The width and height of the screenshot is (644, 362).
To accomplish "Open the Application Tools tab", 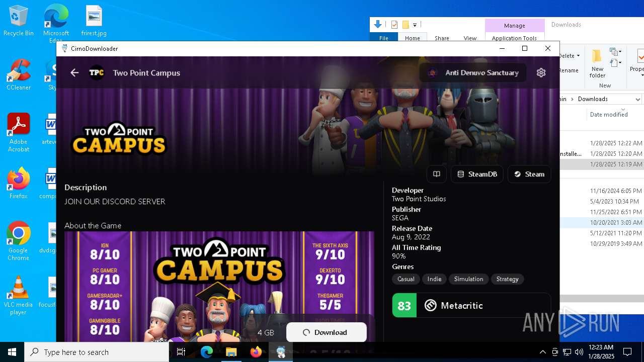I will [514, 38].
